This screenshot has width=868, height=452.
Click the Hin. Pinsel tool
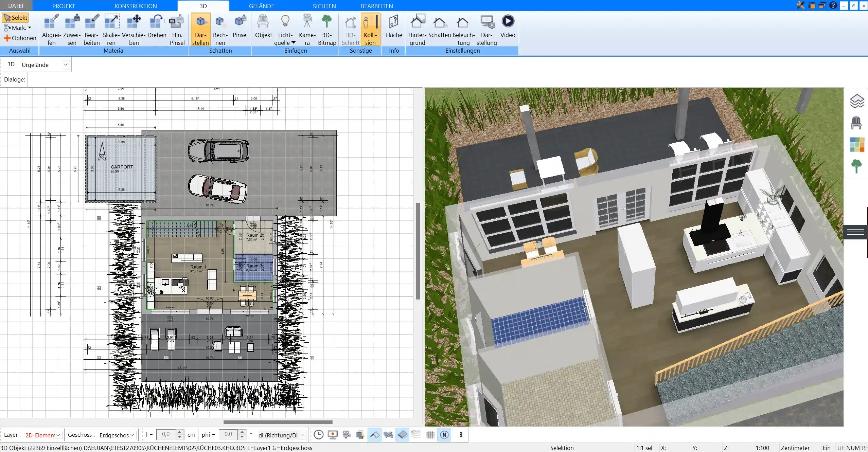pos(177,30)
